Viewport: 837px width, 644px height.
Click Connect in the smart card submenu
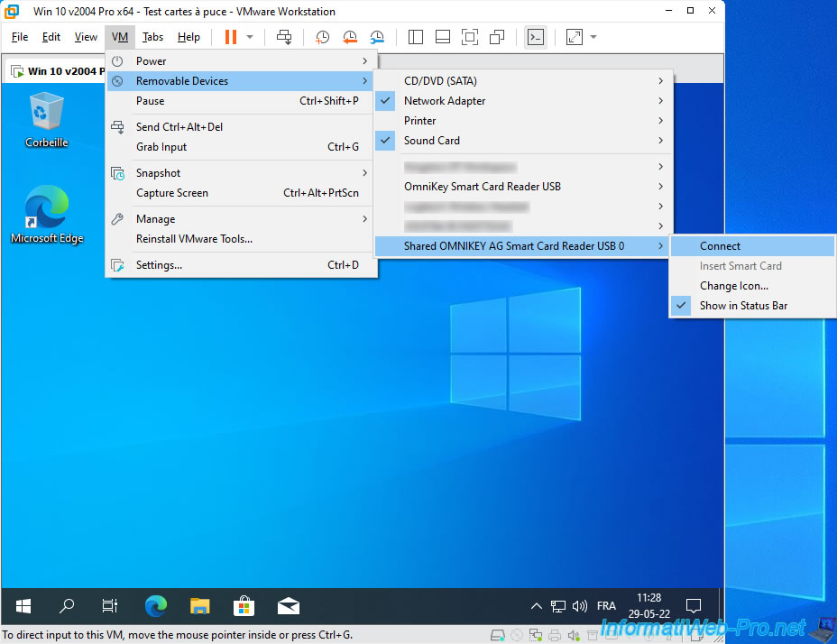(x=752, y=246)
